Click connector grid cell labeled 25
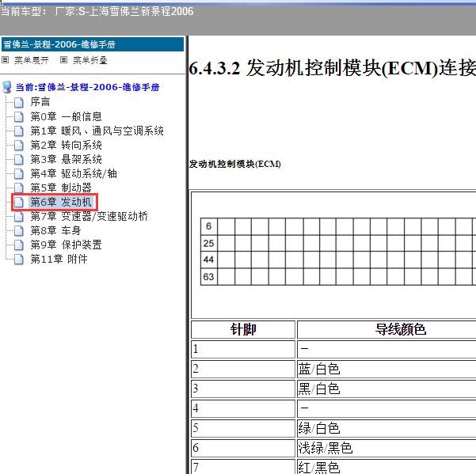Image resolution: width=476 pixels, height=474 pixels. pyautogui.click(x=208, y=243)
